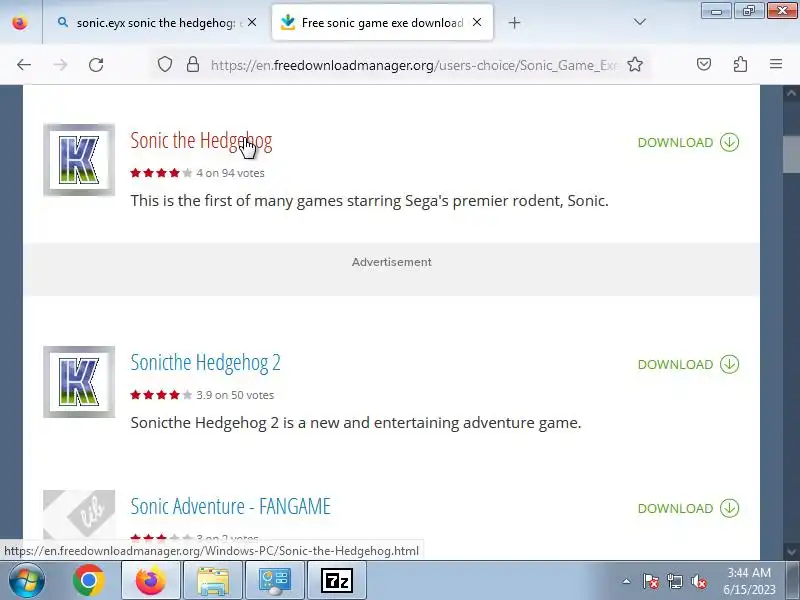This screenshot has width=800, height=600.
Task: Select the '3.9 on 50 votes' text
Action: point(235,395)
